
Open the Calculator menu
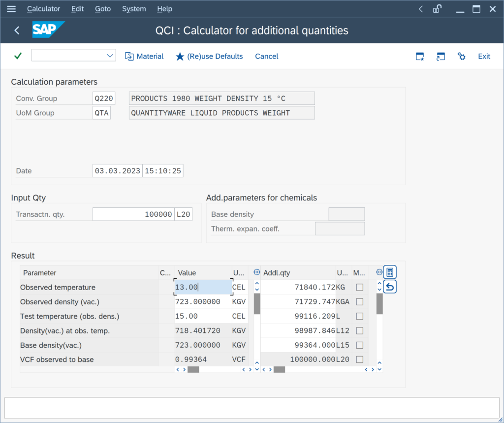point(43,9)
